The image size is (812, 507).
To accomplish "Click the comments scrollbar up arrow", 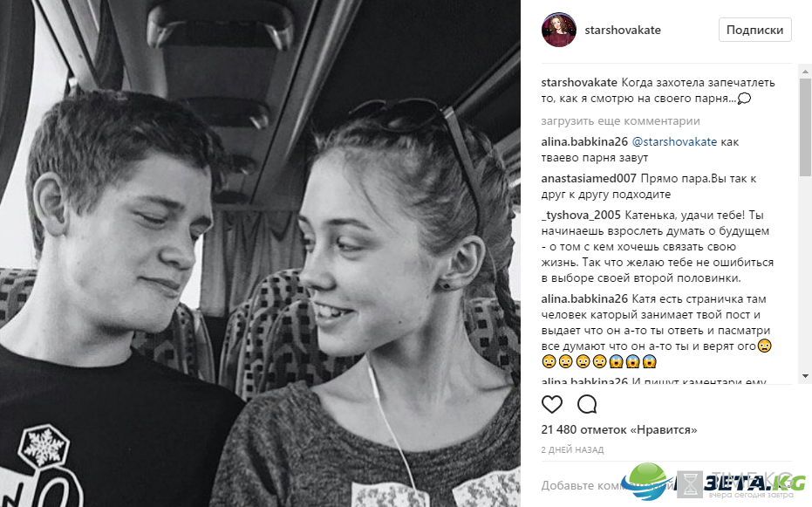I will pyautogui.click(x=805, y=71).
